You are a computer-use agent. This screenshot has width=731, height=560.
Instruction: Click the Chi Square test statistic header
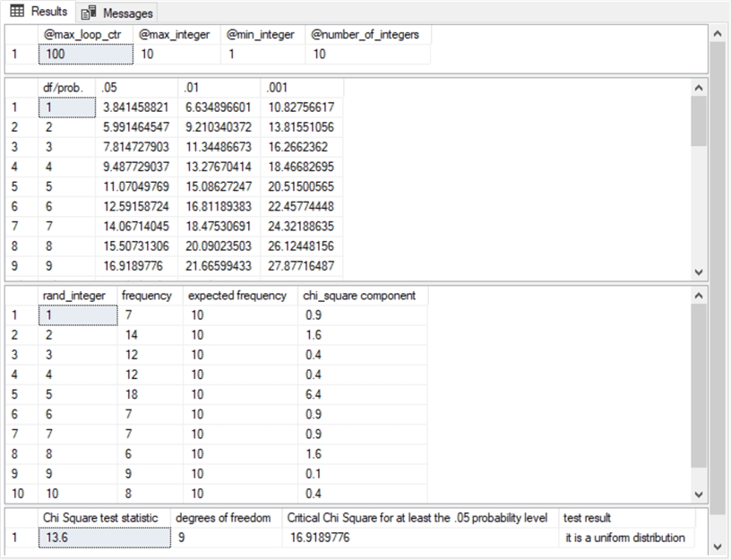coord(103,518)
